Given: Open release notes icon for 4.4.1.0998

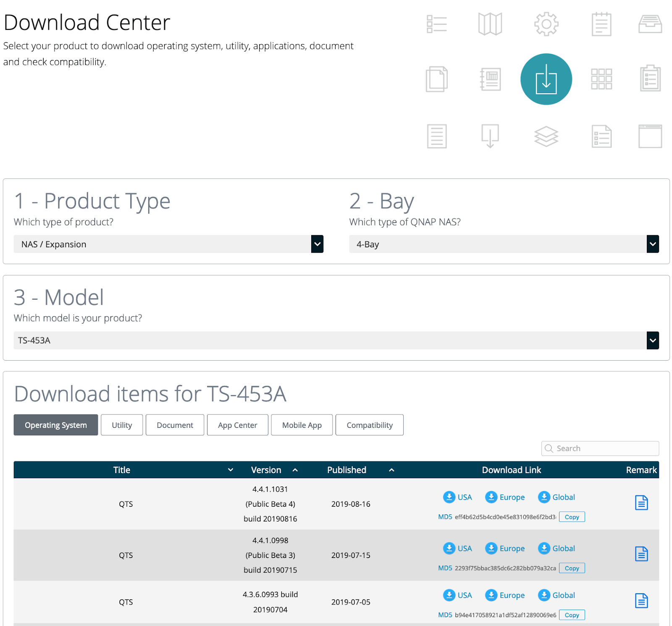Looking at the screenshot, I should (641, 554).
